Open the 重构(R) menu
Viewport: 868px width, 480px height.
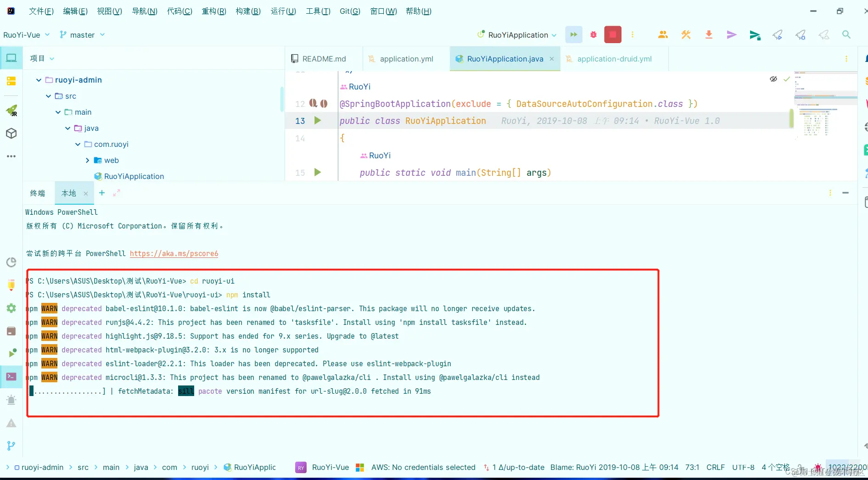coord(214,11)
